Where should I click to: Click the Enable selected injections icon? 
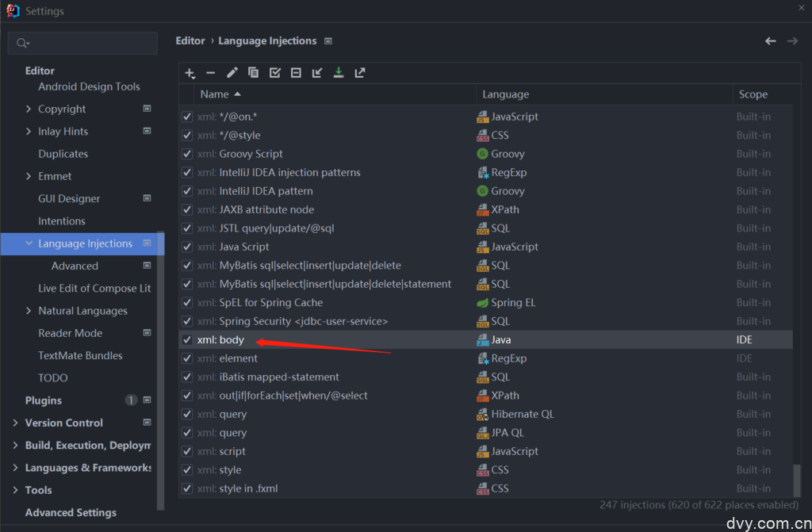pyautogui.click(x=274, y=73)
